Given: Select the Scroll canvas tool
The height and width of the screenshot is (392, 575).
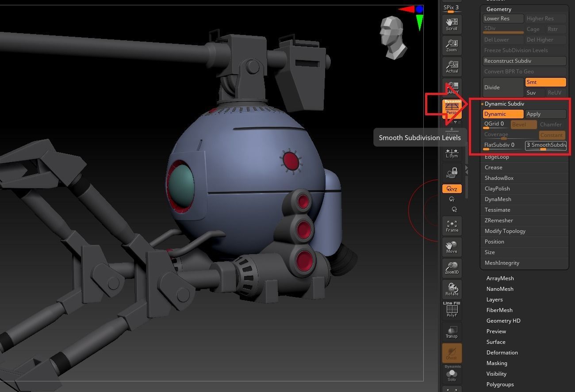Looking at the screenshot, I should click(x=452, y=24).
